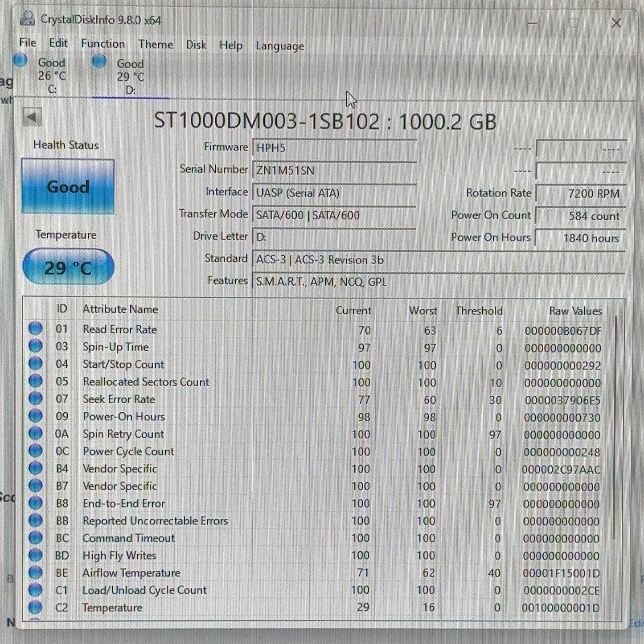Click the CrystalDiskInfo app icon in title bar
The image size is (644, 644).
tap(27, 19)
